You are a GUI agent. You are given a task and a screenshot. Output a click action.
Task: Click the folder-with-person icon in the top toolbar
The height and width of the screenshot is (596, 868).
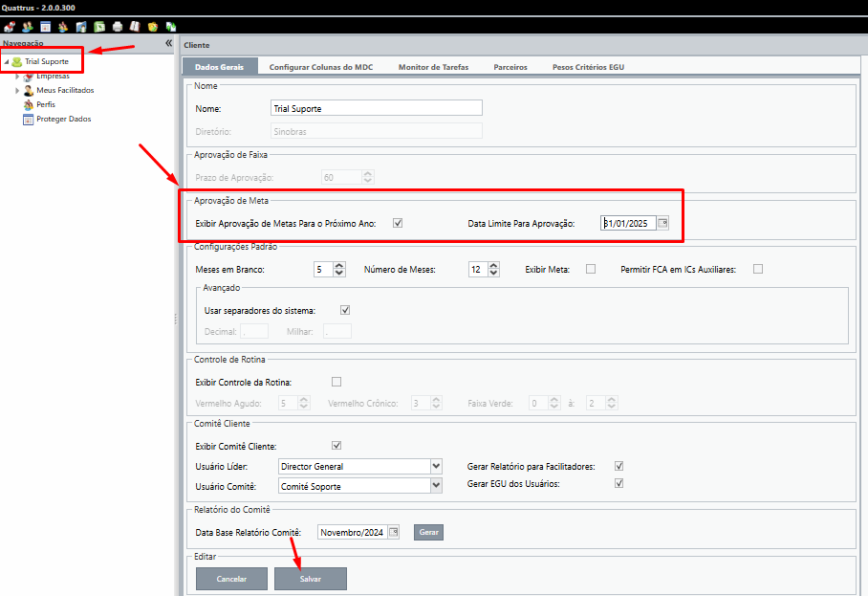click(x=81, y=27)
